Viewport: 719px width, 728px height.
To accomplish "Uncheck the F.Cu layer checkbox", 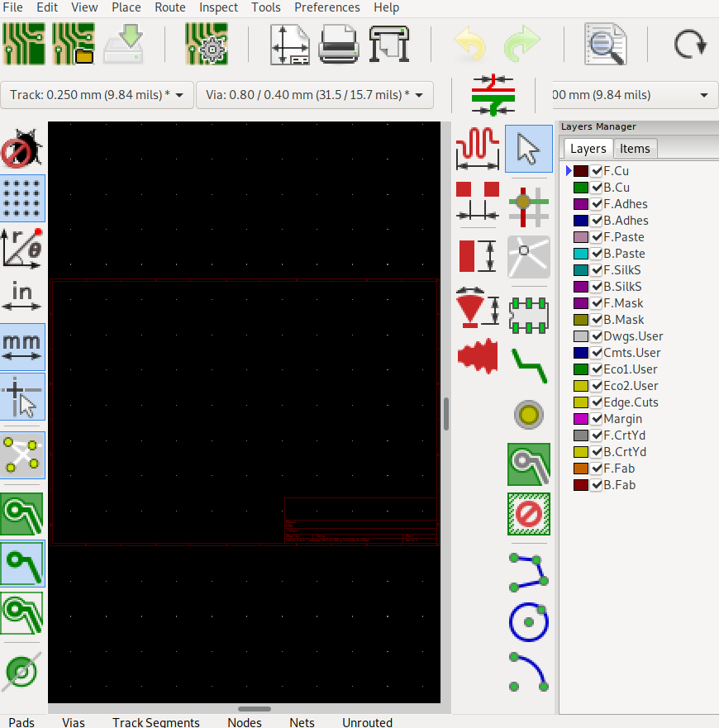I will [597, 171].
